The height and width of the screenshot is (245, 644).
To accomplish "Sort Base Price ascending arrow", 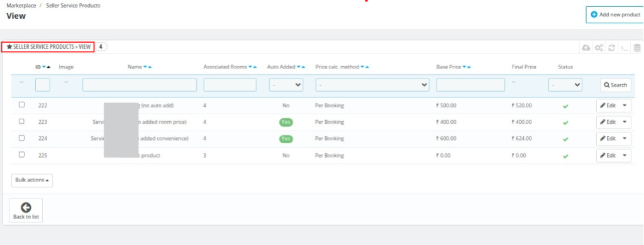I will [x=469, y=67].
